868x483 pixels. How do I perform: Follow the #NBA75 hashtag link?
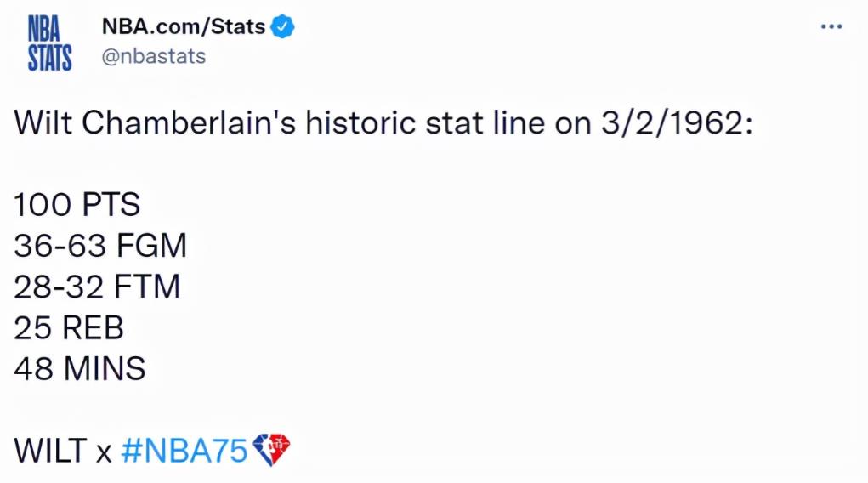(x=184, y=450)
